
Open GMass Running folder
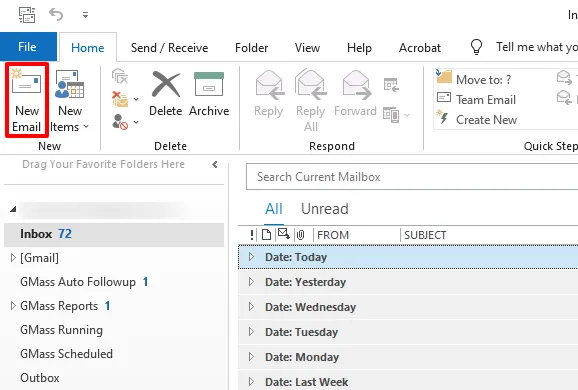pyautogui.click(x=62, y=330)
